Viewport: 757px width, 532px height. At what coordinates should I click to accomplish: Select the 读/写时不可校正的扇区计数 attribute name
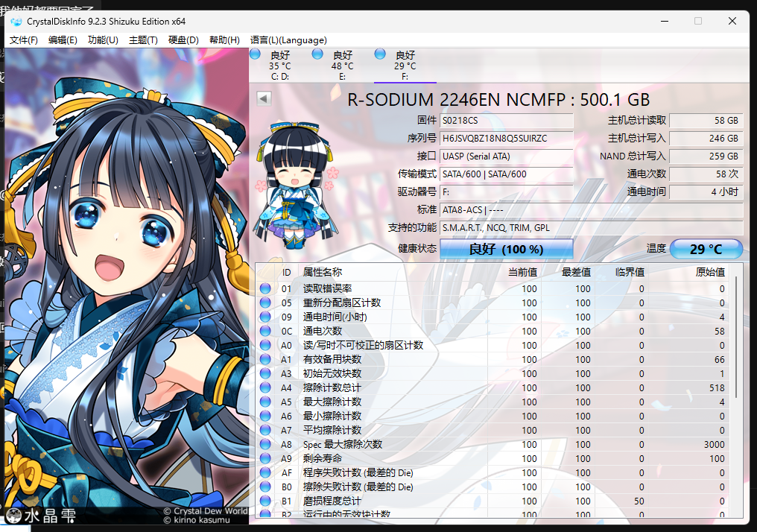tap(363, 345)
